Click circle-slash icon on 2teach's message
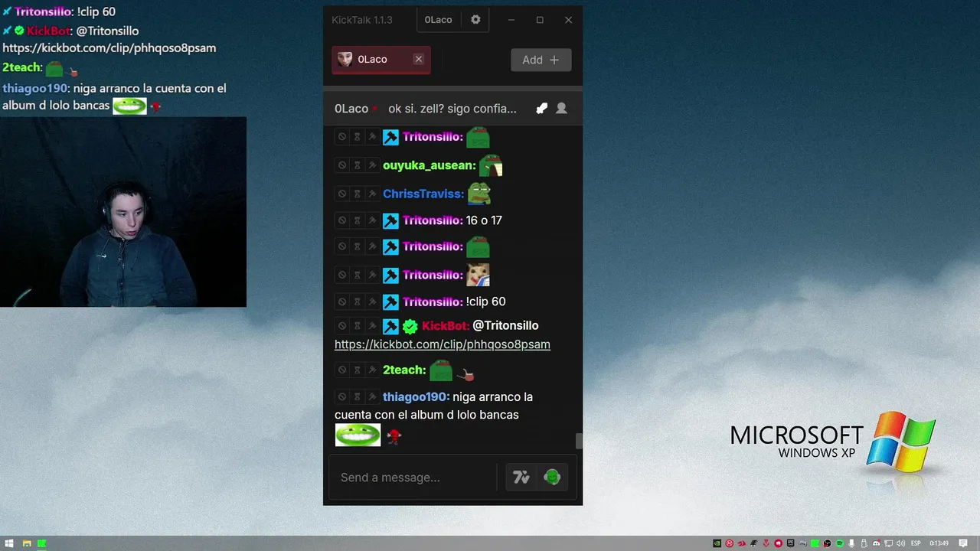 pos(342,370)
